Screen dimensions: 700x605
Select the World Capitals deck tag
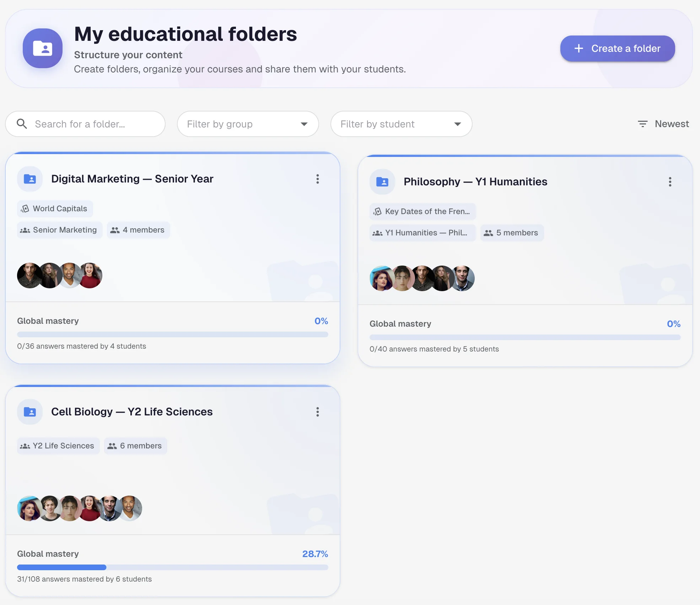(55, 209)
